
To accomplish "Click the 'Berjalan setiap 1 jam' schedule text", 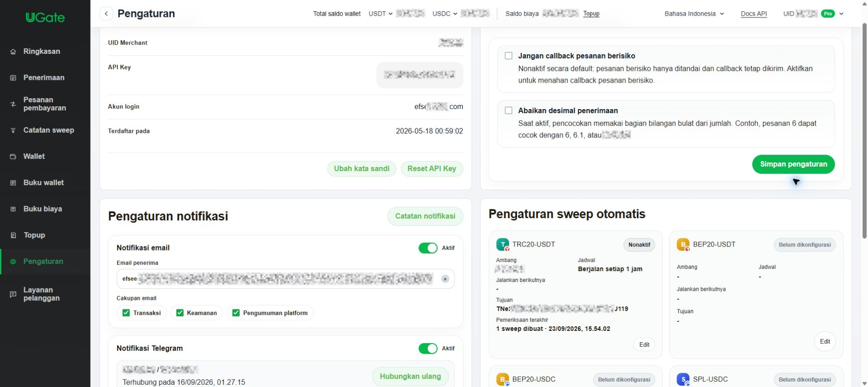I will (610, 269).
